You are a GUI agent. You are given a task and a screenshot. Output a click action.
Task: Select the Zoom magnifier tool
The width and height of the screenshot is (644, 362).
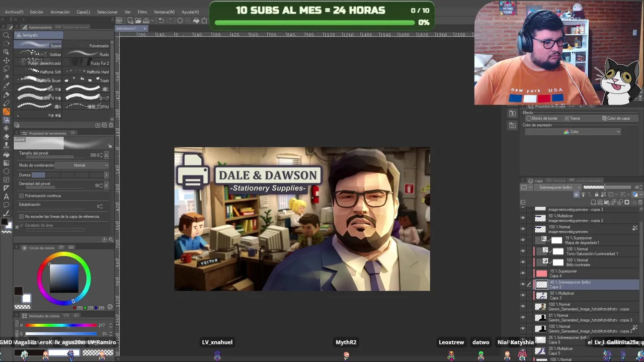[x=7, y=35]
